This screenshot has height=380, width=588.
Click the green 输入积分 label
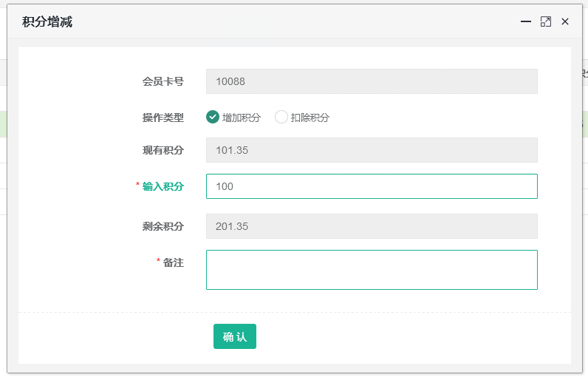pos(163,186)
